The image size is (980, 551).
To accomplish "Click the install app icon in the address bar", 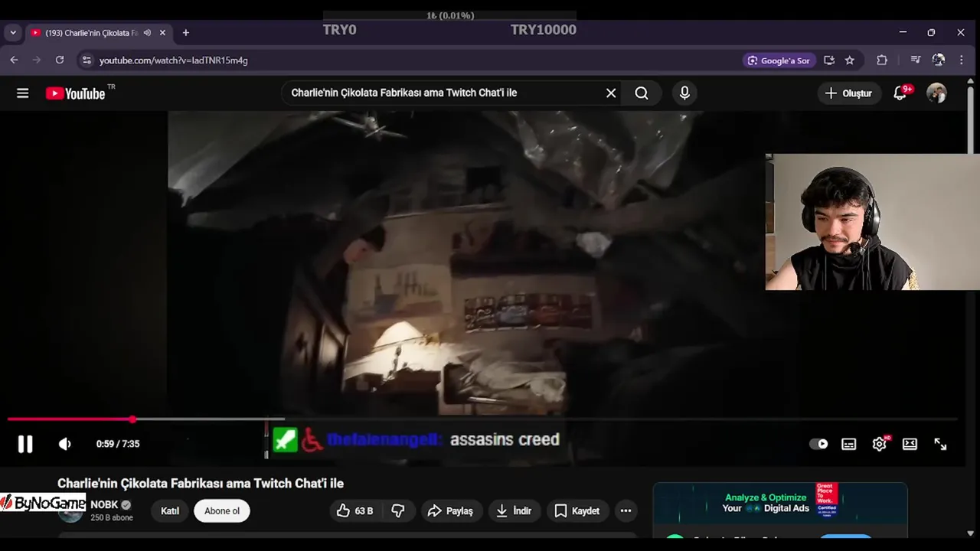I will click(x=828, y=60).
